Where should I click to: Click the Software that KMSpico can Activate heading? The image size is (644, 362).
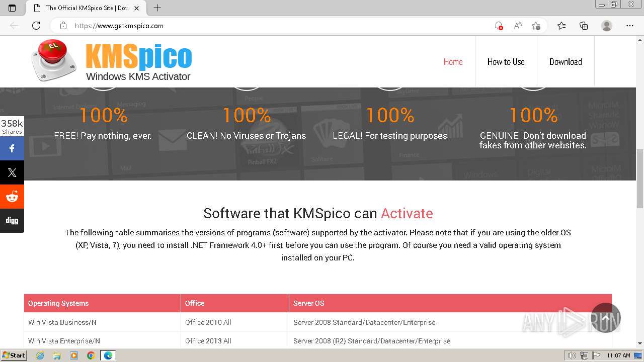318,213
